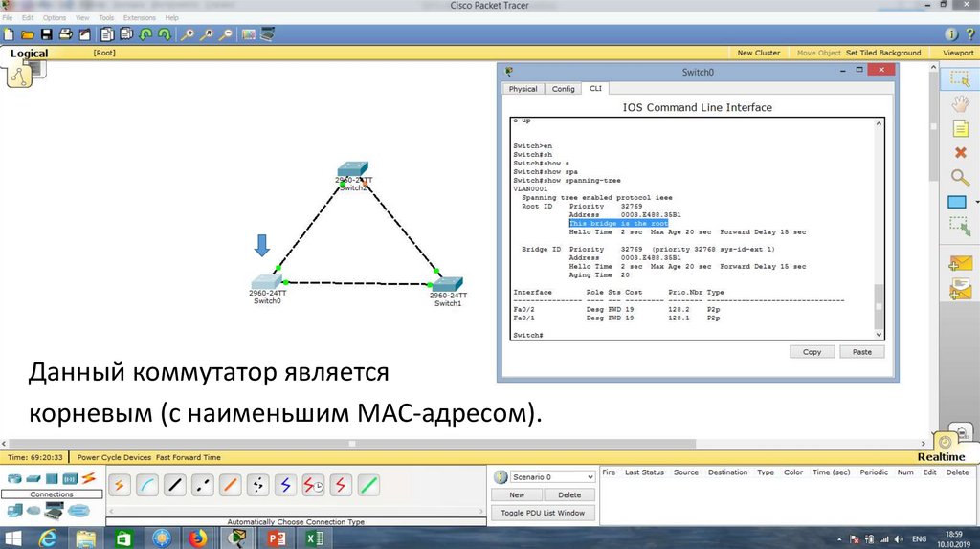This screenshot has width=980, height=549.
Task: Create a new file from toolbar
Action: 9,34
